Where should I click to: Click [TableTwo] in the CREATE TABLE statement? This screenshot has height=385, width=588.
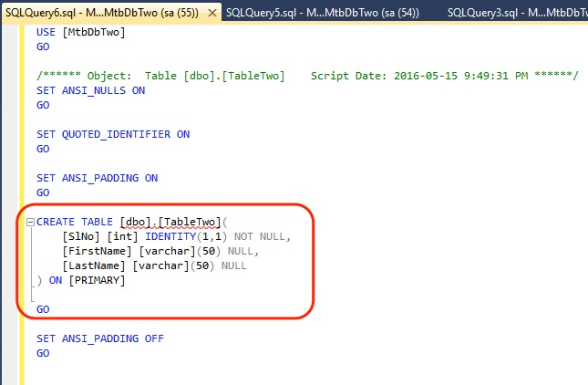pyautogui.click(x=190, y=222)
